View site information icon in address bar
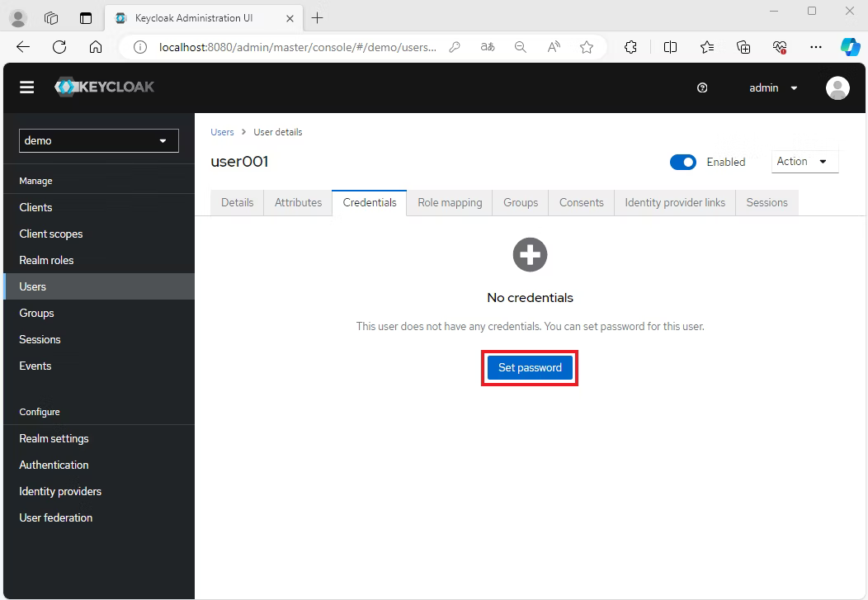Image resolution: width=868 pixels, height=600 pixels. coord(140,47)
